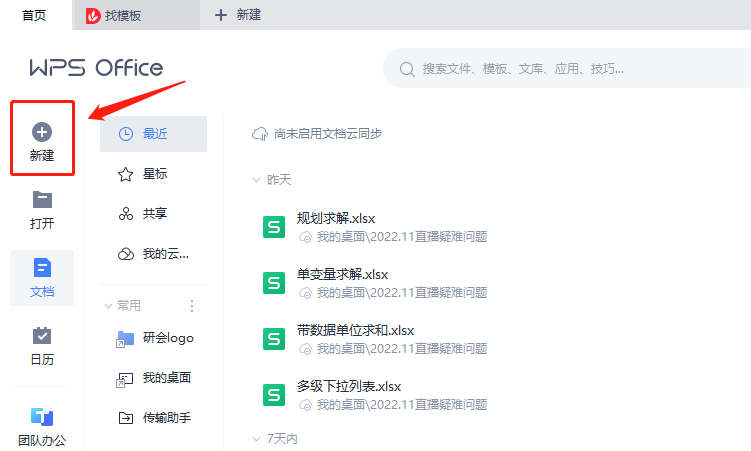Open the 单变量求解.xlsx file
Screen dimensions: 751x451
342,275
